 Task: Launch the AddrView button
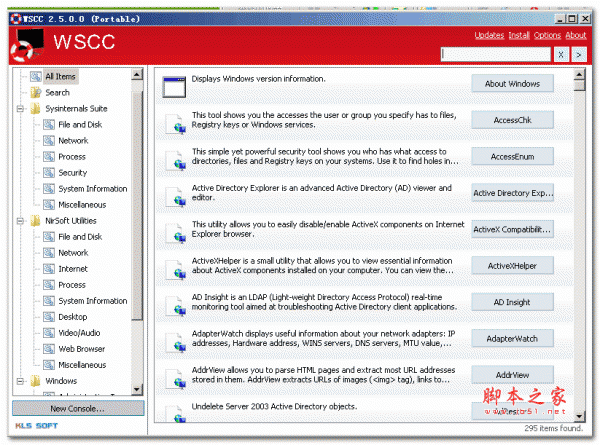coord(512,374)
